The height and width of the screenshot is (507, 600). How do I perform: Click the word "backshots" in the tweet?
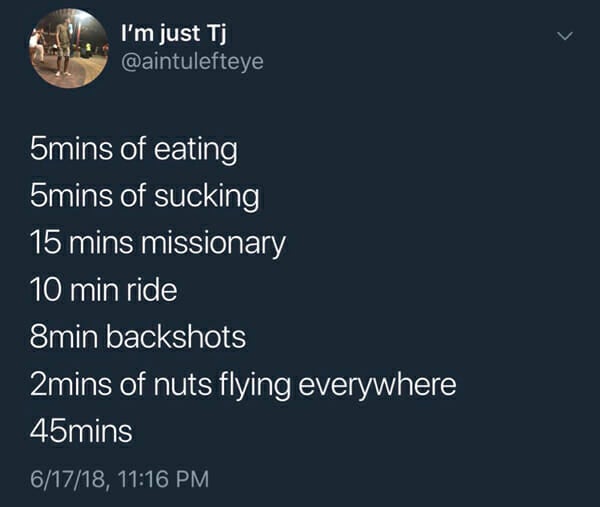pyautogui.click(x=176, y=337)
